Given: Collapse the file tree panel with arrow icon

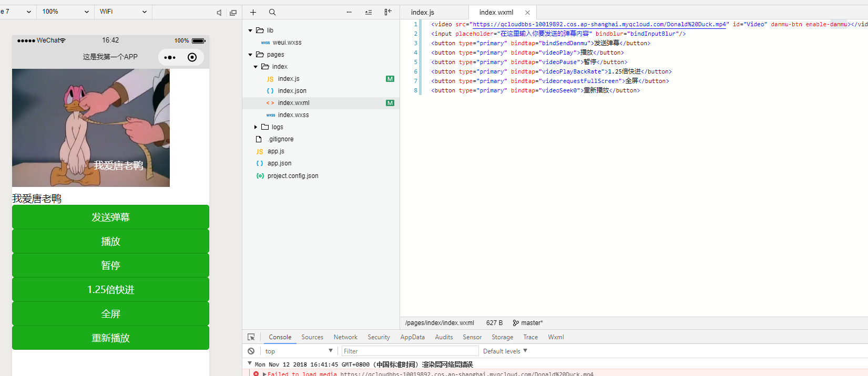Looking at the screenshot, I should tap(388, 12).
